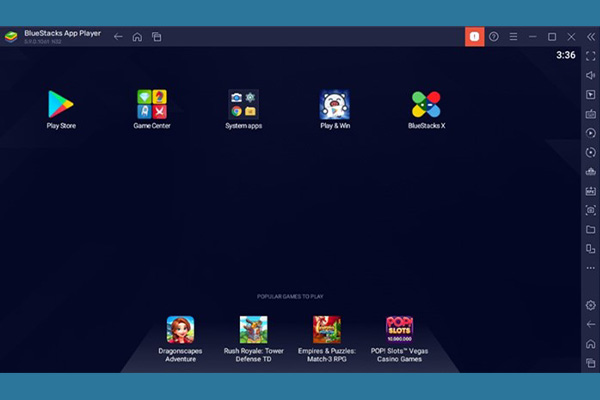Open Rush Royale: Tower Defense TD
Screen dimensions: 600x400
(253, 339)
